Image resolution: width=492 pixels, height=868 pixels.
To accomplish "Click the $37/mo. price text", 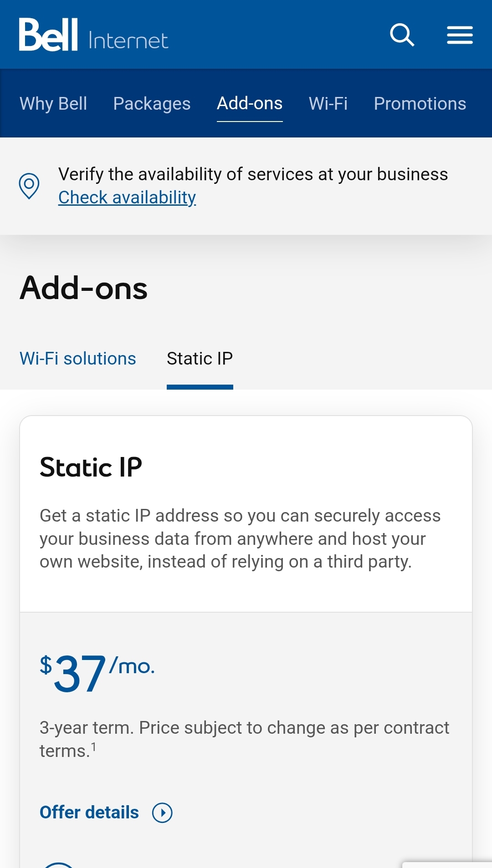I will (97, 673).
